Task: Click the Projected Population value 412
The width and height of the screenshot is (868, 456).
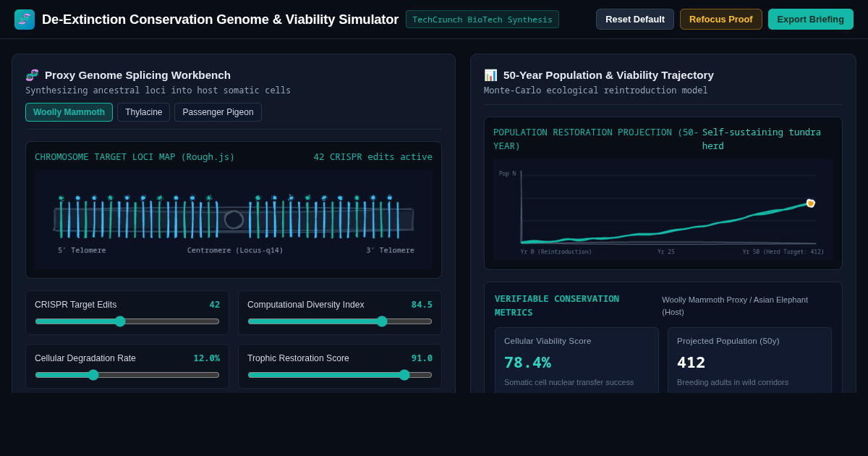Action: pos(692,362)
